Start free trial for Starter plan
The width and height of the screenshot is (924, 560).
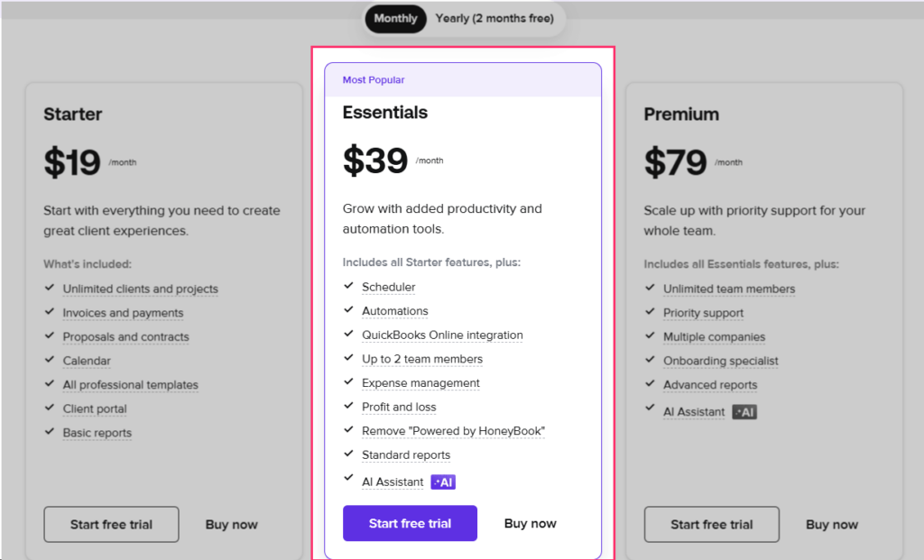coord(111,525)
